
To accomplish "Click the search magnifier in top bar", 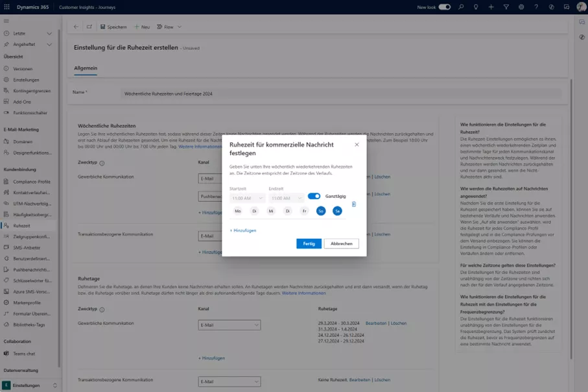I will [461, 7].
